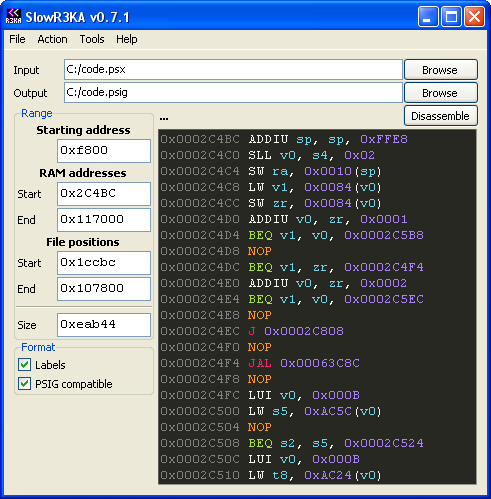Image resolution: width=491 pixels, height=499 pixels.
Task: Close the SlowR3KA window
Action: point(474,16)
